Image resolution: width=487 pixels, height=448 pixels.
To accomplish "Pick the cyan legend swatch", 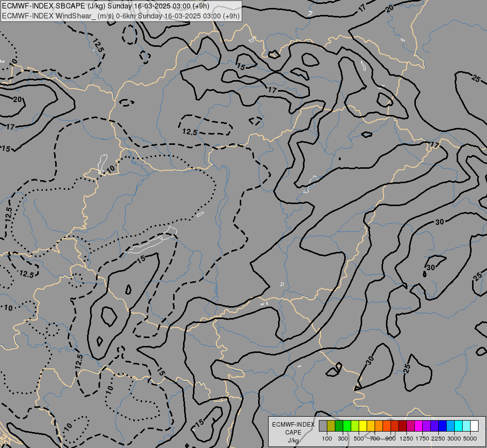I will (x=459, y=426).
